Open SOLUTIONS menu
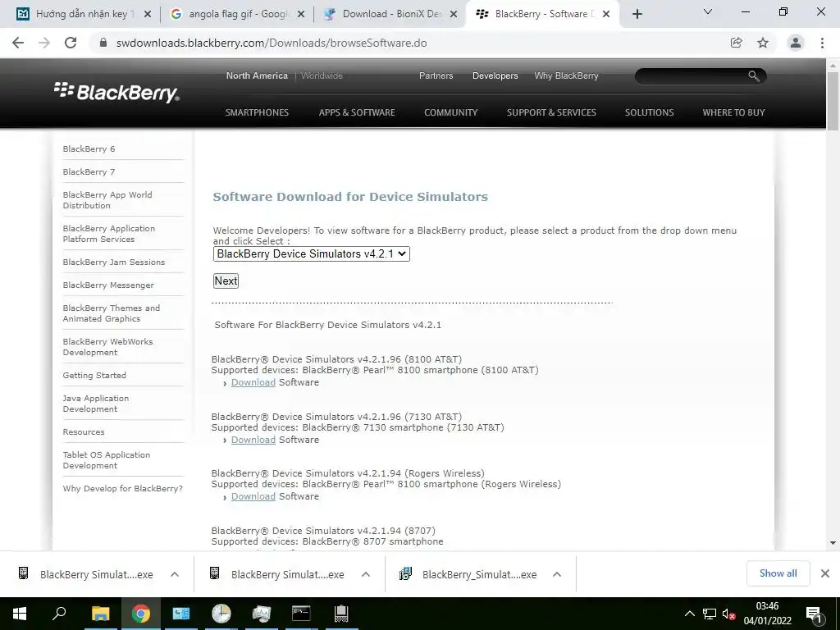 pos(650,112)
